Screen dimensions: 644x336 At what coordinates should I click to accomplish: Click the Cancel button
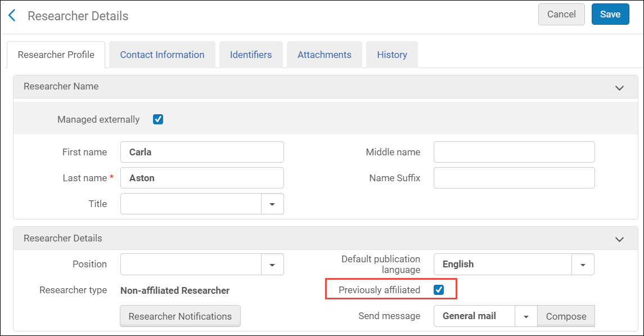point(561,15)
